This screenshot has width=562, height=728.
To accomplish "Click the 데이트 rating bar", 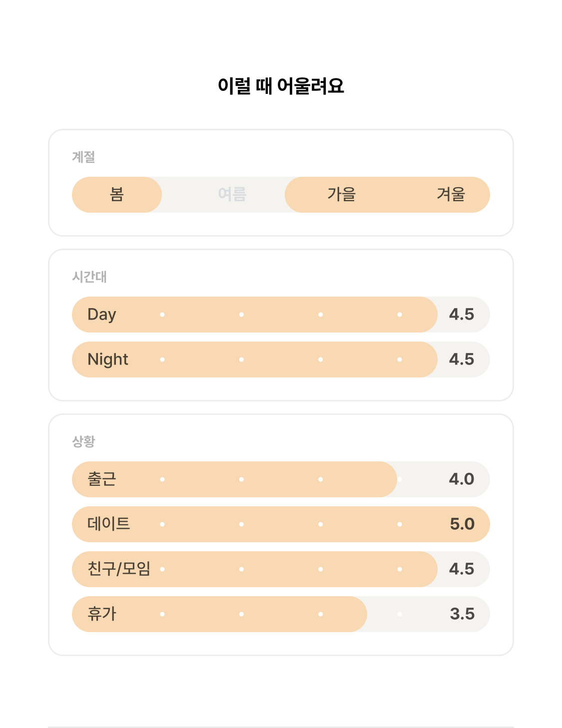I will (281, 524).
